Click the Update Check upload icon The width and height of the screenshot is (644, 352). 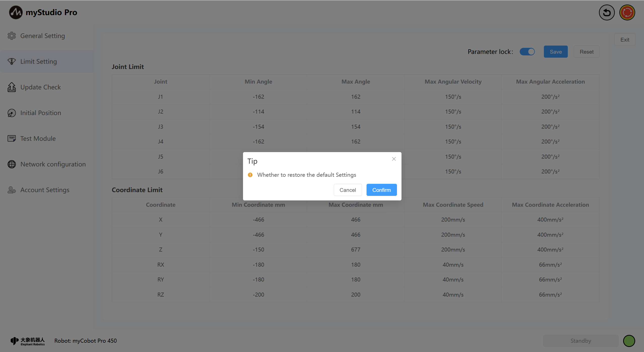(x=12, y=87)
